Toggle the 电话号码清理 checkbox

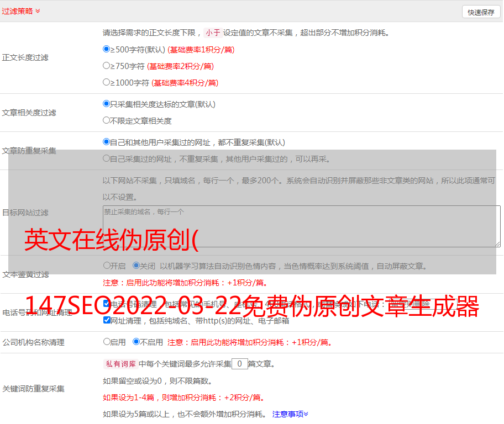[x=107, y=304]
